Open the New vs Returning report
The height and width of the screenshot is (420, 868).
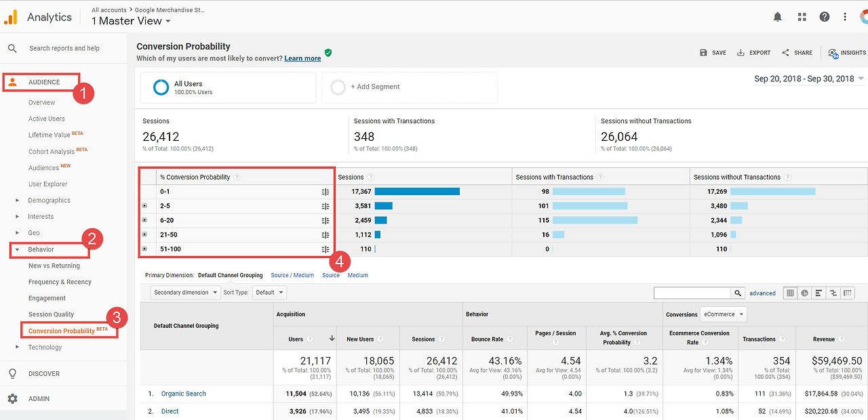tap(54, 266)
